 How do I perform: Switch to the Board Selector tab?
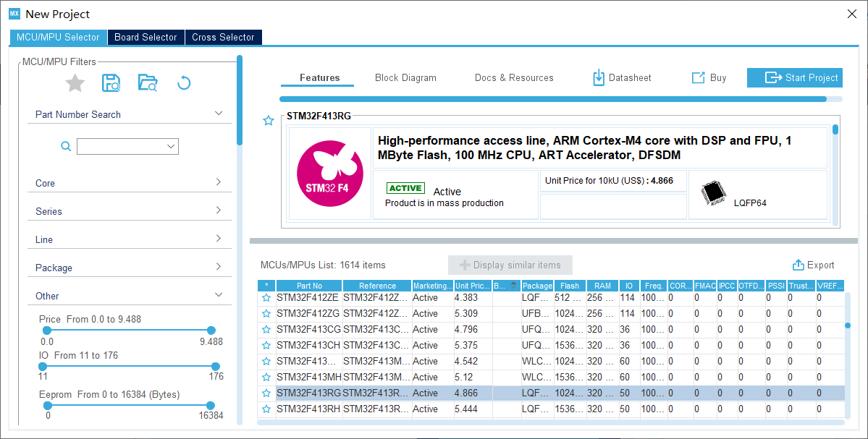tap(146, 38)
